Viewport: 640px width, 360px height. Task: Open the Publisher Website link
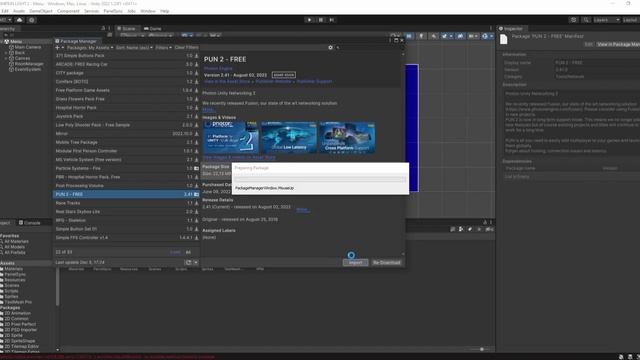coord(273,81)
